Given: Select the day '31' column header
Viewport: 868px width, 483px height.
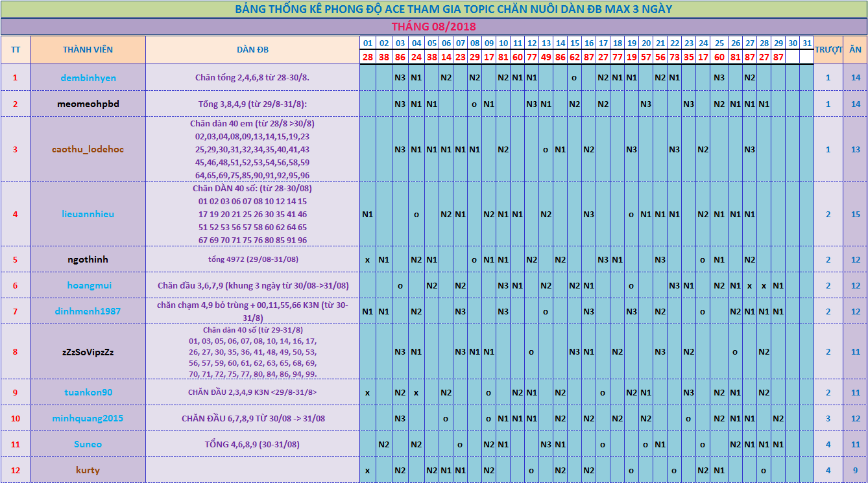Looking at the screenshot, I should 806,43.
